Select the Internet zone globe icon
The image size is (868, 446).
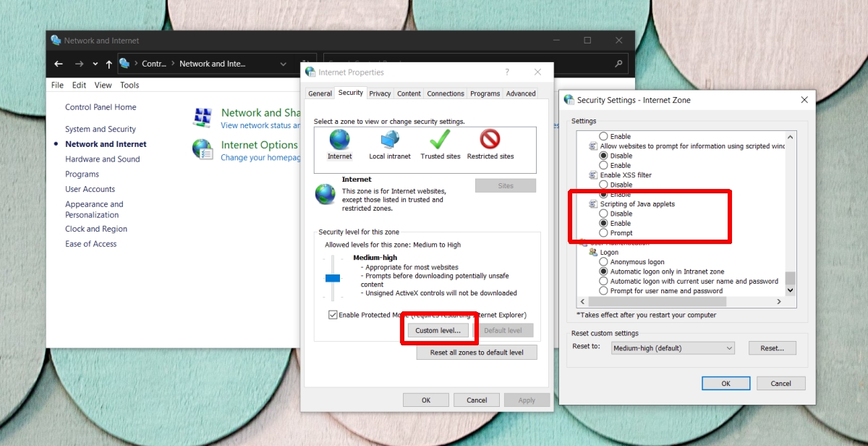339,139
